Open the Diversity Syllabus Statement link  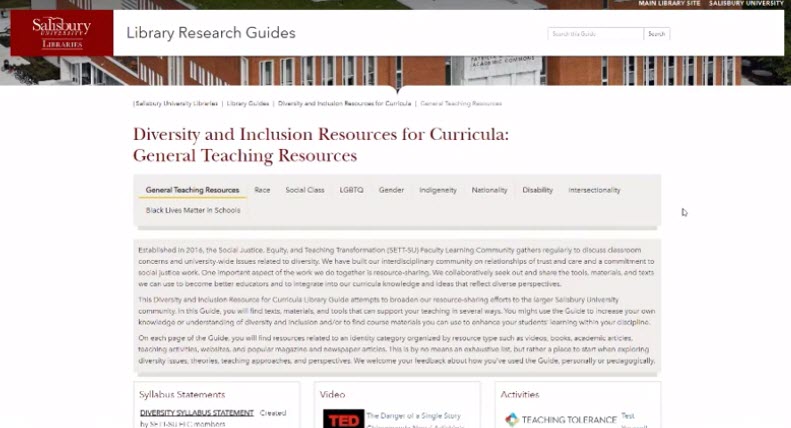pos(197,413)
